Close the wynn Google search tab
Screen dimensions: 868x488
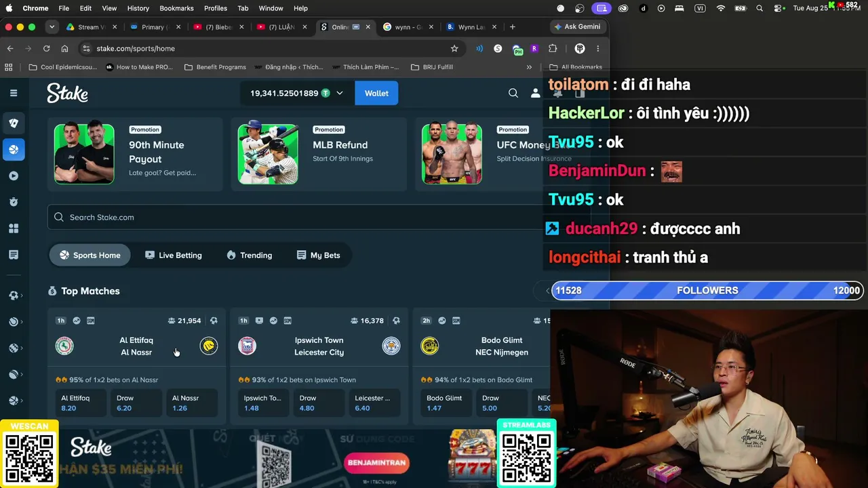431,27
